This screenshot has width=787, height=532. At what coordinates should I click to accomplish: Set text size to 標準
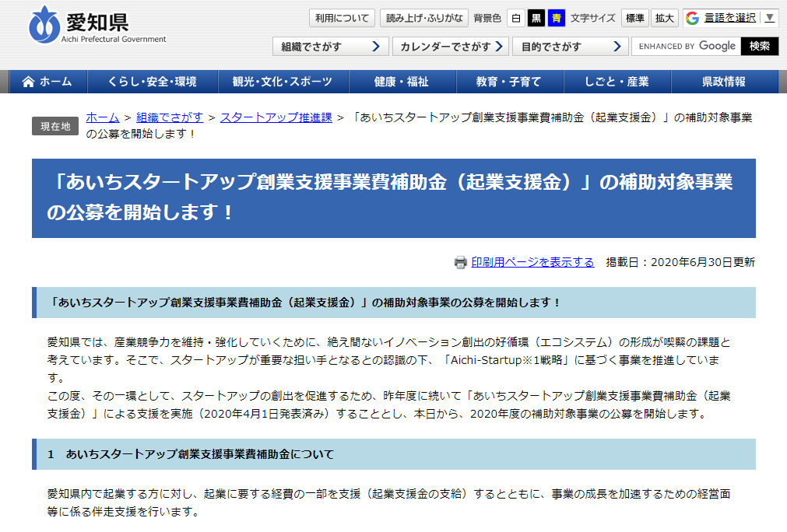click(634, 18)
